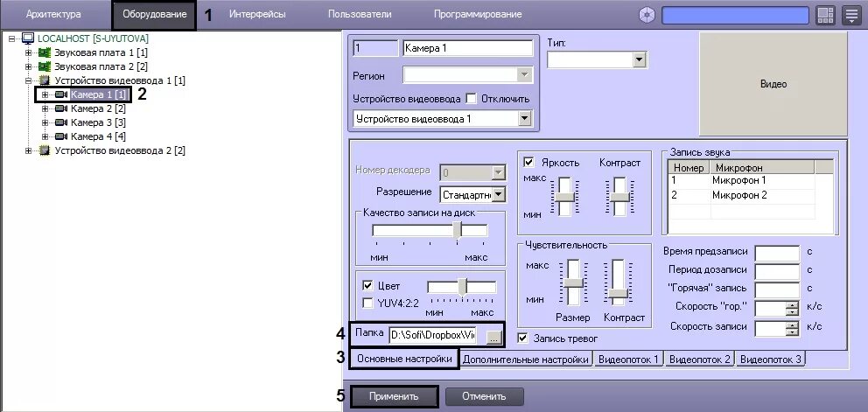The image size is (868, 412).
Task: Open the Тип dropdown
Action: tap(640, 59)
